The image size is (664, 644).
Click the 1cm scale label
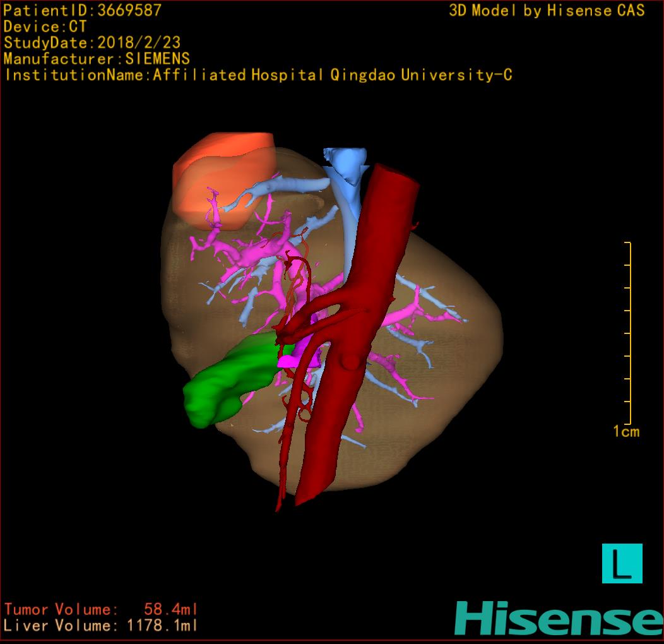(626, 431)
